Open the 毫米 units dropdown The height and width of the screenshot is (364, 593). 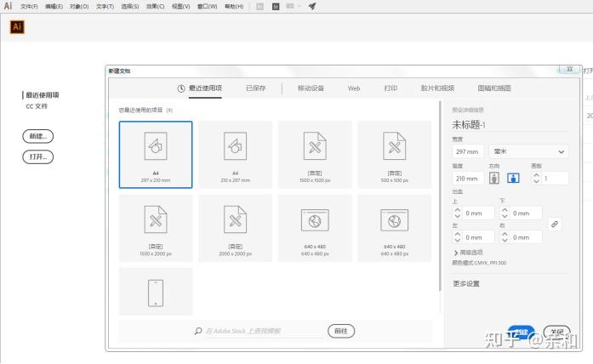click(x=528, y=151)
